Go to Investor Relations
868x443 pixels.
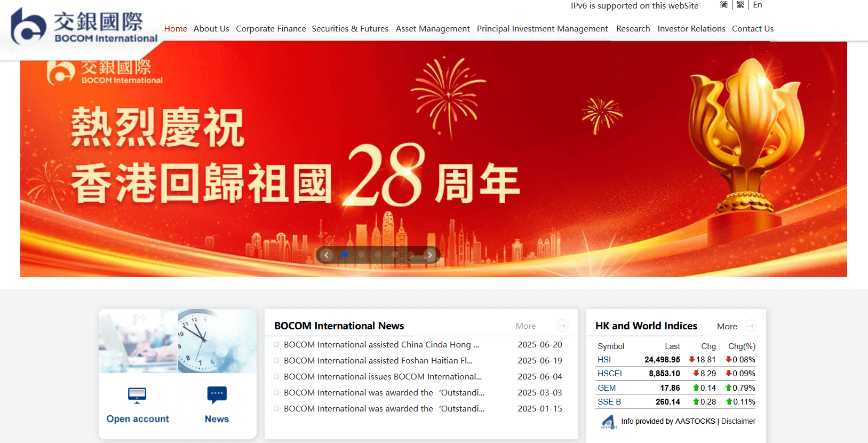tap(691, 29)
